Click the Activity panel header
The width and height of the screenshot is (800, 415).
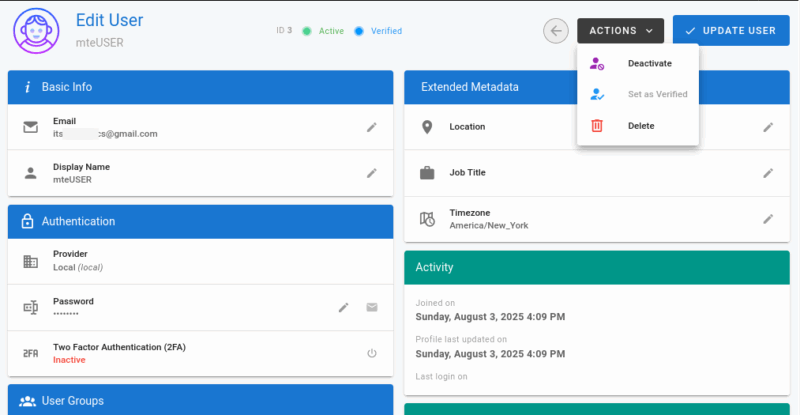point(597,267)
